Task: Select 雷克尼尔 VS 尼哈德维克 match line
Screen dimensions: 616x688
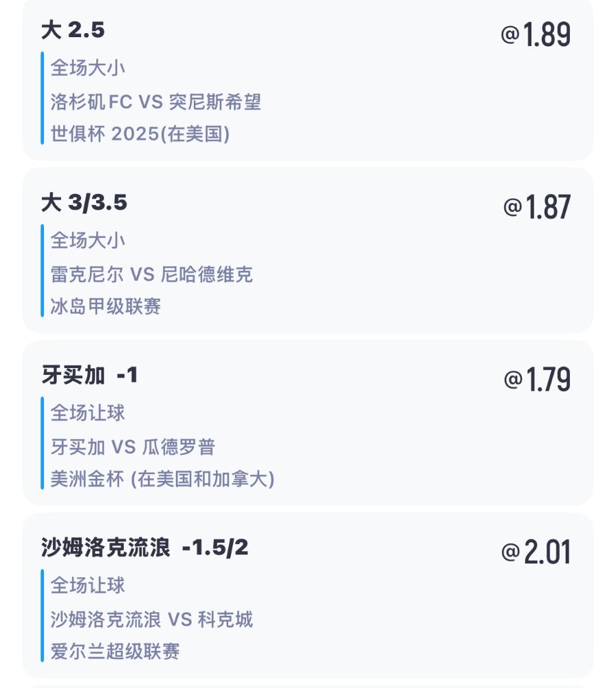Action: [152, 275]
